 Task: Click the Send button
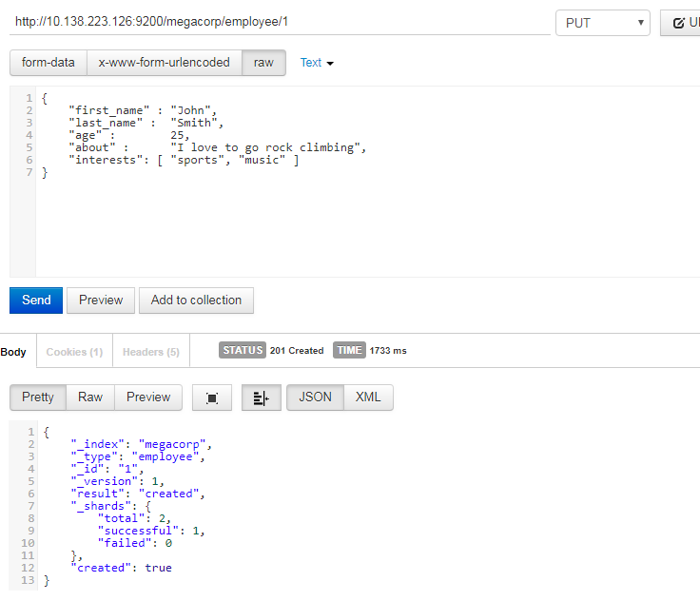coord(36,300)
